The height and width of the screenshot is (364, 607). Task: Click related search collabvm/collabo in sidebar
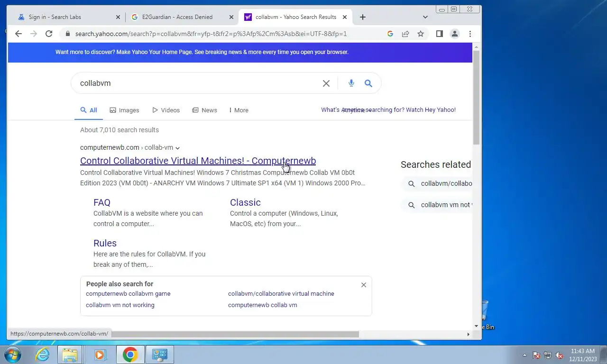(x=436, y=183)
